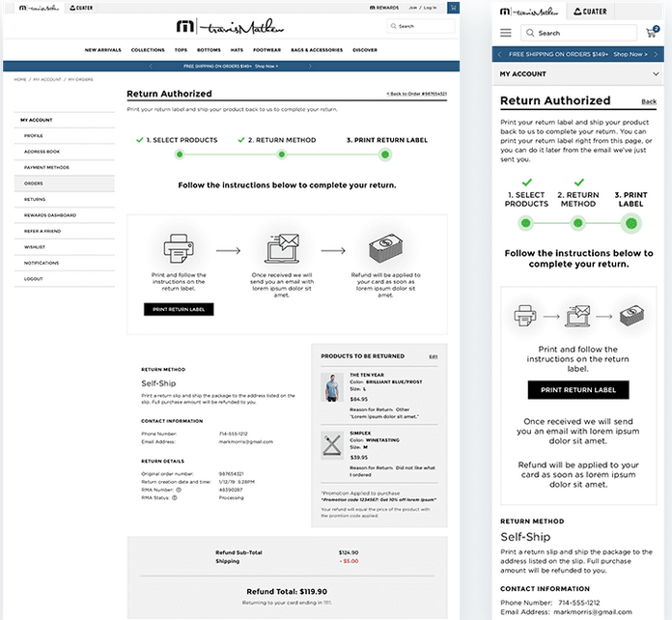Viewport: 672px width, 620px height.
Task: Click the desktop banner next arrow
Action: [x=310, y=66]
